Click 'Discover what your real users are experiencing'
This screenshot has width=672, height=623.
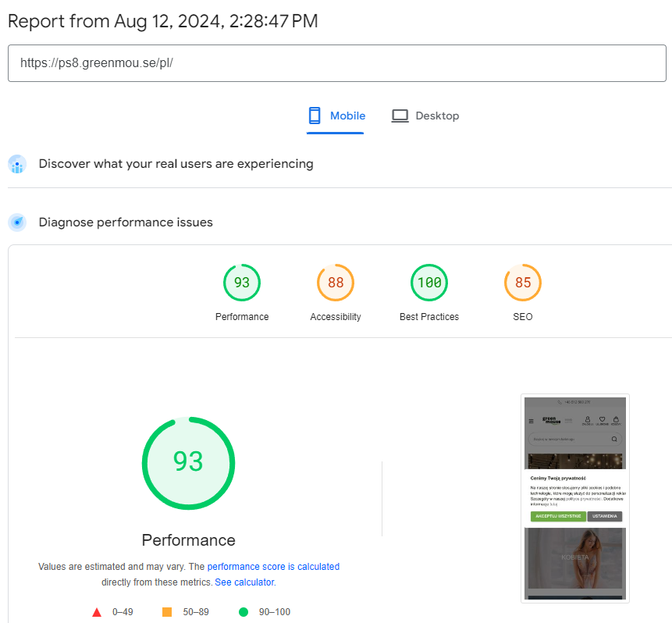tap(176, 164)
